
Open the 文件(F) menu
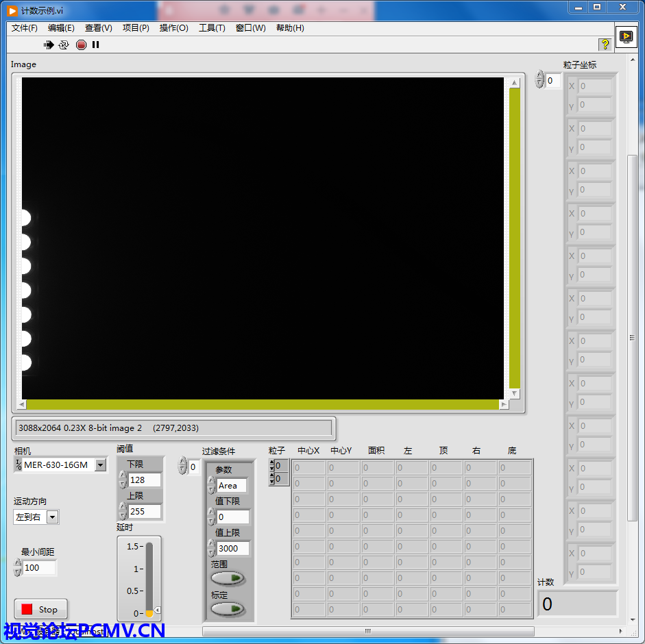25,28
